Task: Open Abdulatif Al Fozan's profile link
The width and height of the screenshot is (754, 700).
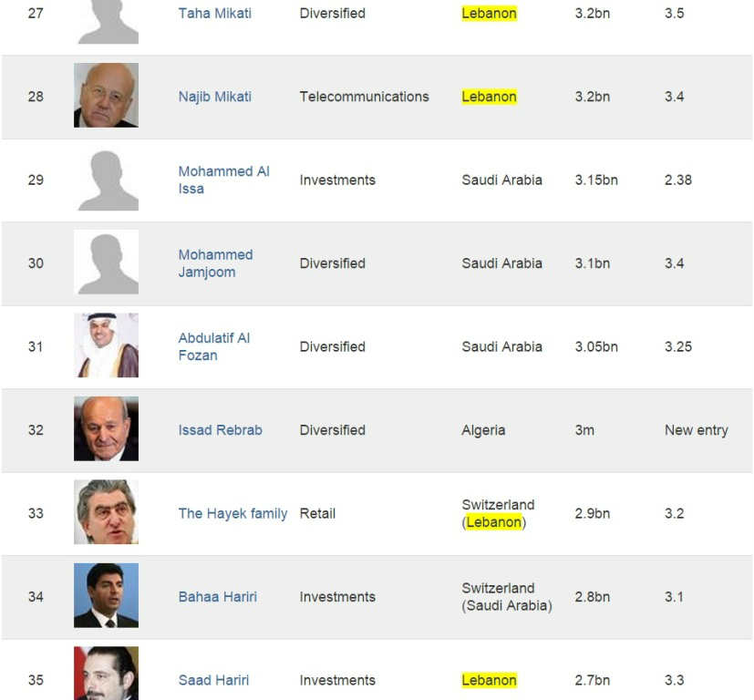Action: [x=213, y=346]
